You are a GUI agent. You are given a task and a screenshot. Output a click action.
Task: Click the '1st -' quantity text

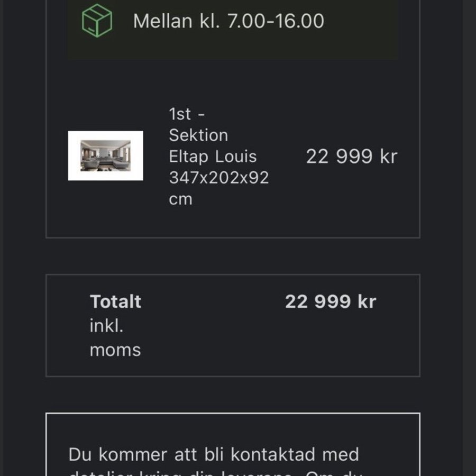click(187, 114)
